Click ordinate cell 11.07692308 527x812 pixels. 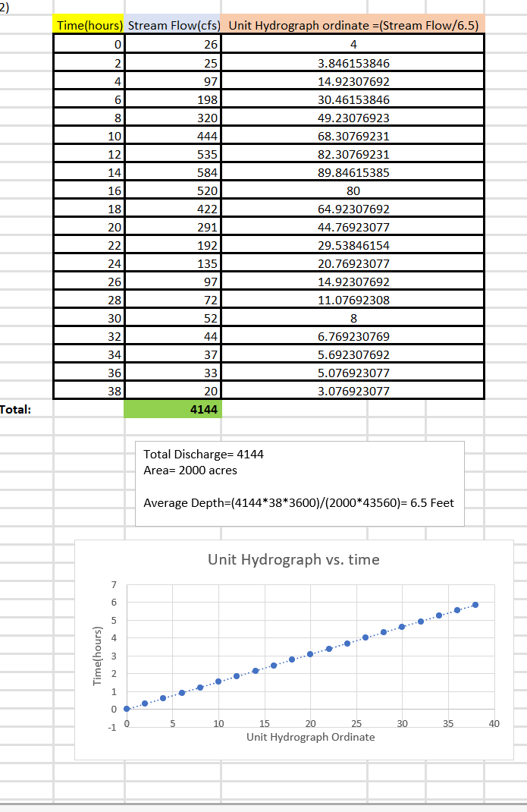(353, 300)
